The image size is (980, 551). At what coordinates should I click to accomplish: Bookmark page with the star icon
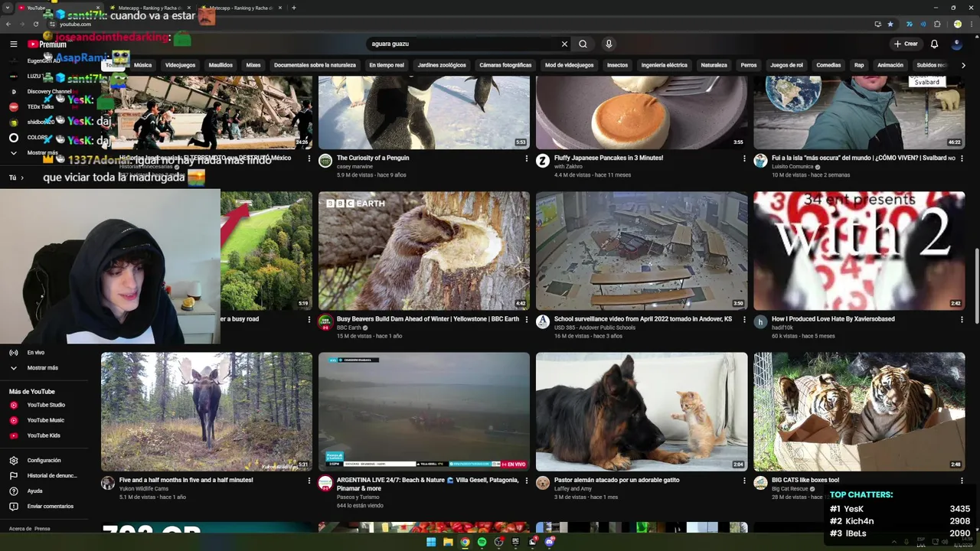890,24
